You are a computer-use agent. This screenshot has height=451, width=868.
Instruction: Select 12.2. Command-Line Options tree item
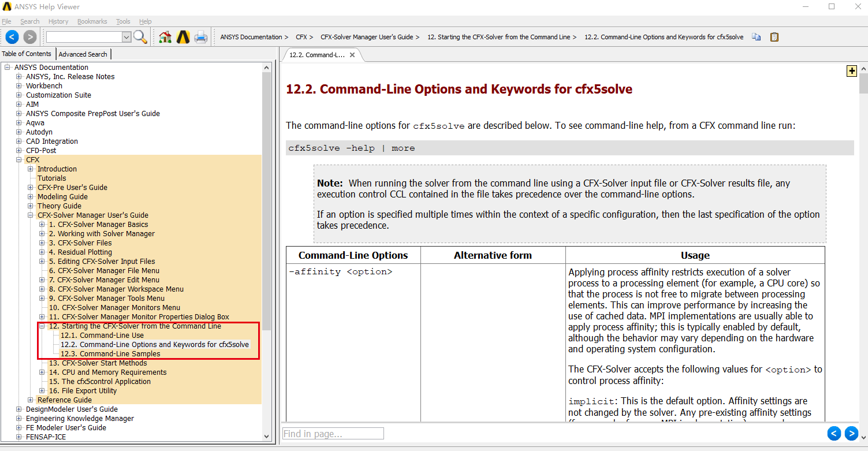point(155,345)
